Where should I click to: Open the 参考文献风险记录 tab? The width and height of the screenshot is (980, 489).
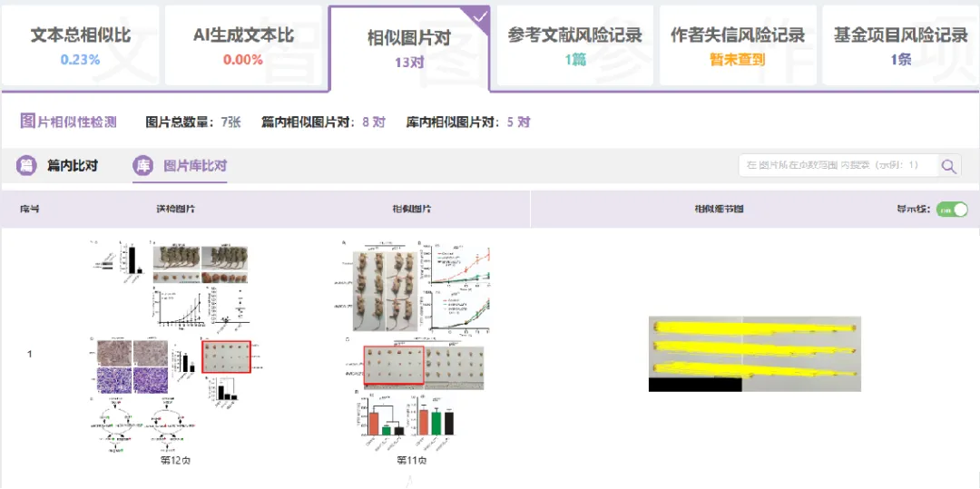574,45
